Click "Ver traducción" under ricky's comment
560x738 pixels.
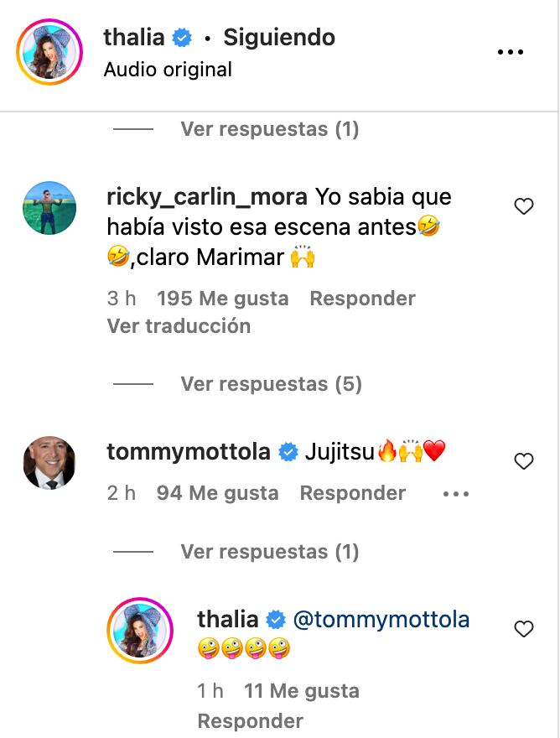pos(179,326)
